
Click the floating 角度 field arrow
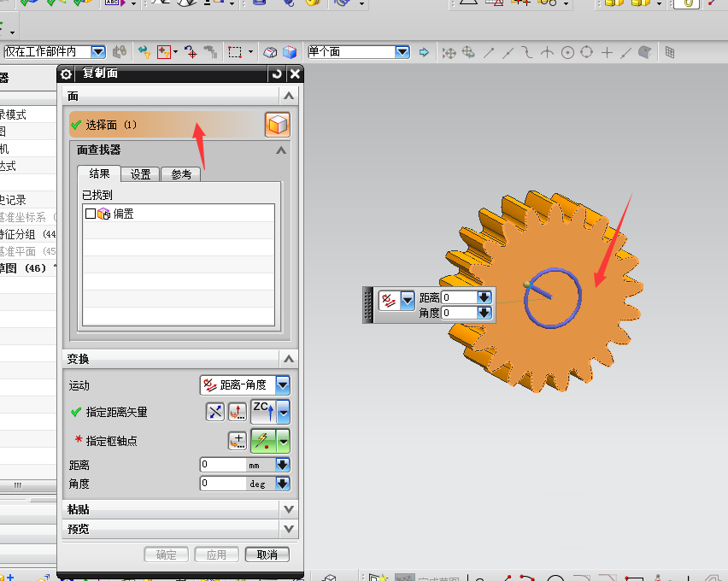pyautogui.click(x=484, y=313)
